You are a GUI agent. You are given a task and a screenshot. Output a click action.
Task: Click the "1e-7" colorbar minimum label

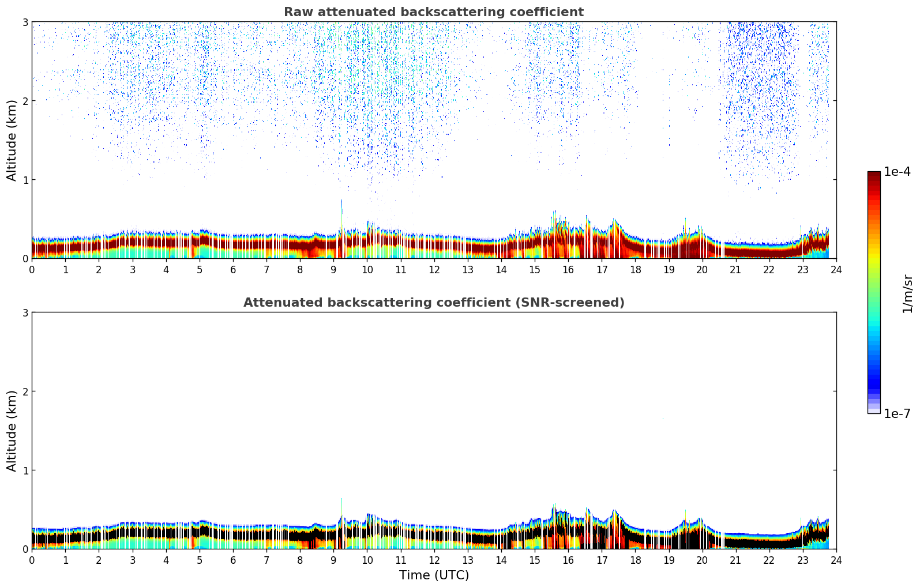898,414
